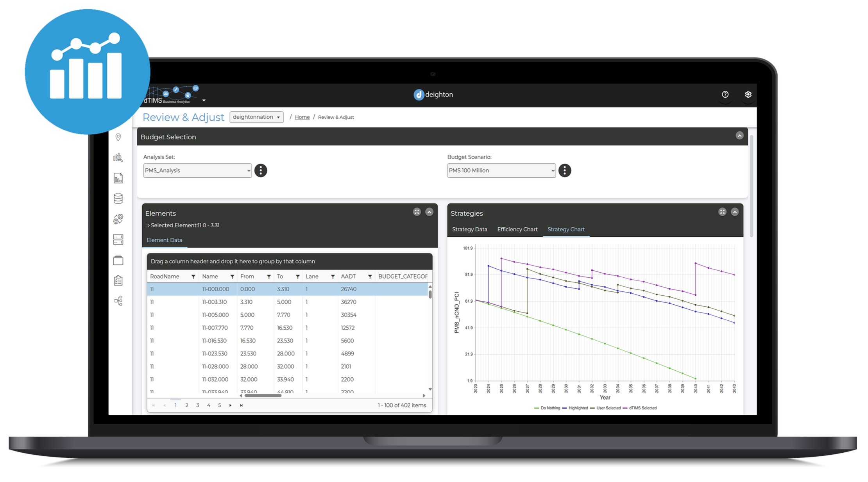Click the help question mark icon
The height and width of the screenshot is (482, 868).
(725, 95)
